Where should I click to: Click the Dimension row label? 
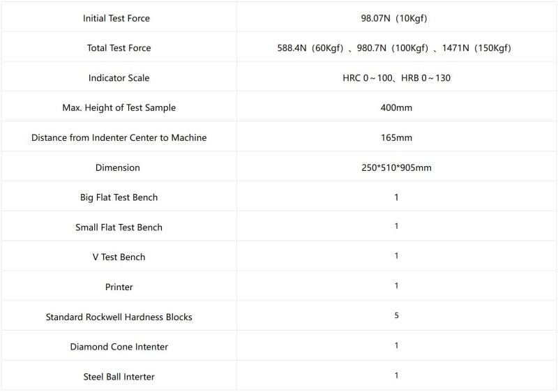click(x=119, y=167)
